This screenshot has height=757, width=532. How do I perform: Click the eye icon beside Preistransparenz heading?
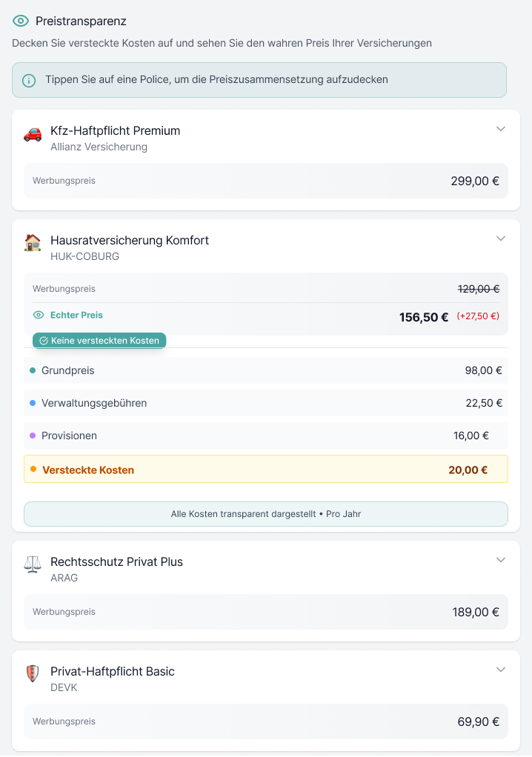[20, 21]
